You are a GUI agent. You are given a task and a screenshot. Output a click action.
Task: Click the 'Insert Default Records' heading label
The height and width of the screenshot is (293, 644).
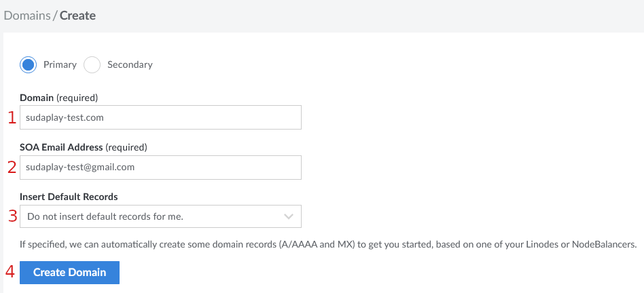69,197
